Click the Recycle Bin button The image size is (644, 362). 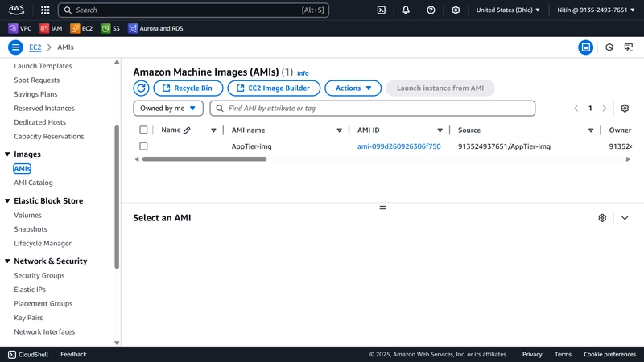point(188,88)
